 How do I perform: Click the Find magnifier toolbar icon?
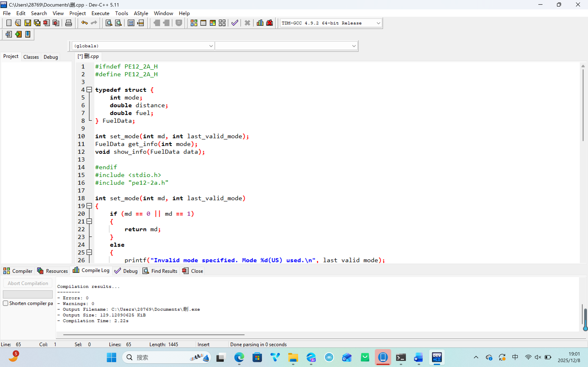click(x=109, y=23)
